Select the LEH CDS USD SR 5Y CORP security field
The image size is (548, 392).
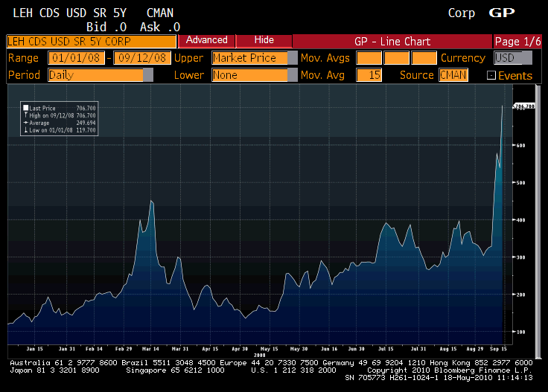pyautogui.click(x=92, y=42)
